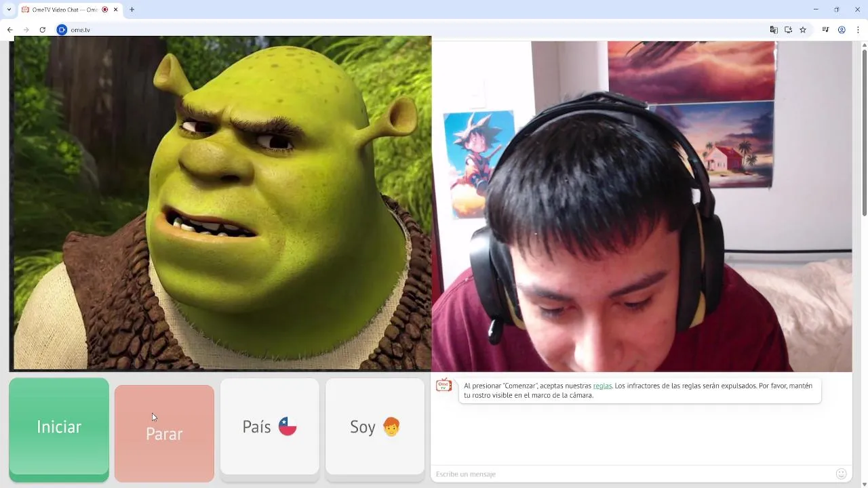The width and height of the screenshot is (868, 488).
Task: Restore down the browser window
Action: point(836,9)
